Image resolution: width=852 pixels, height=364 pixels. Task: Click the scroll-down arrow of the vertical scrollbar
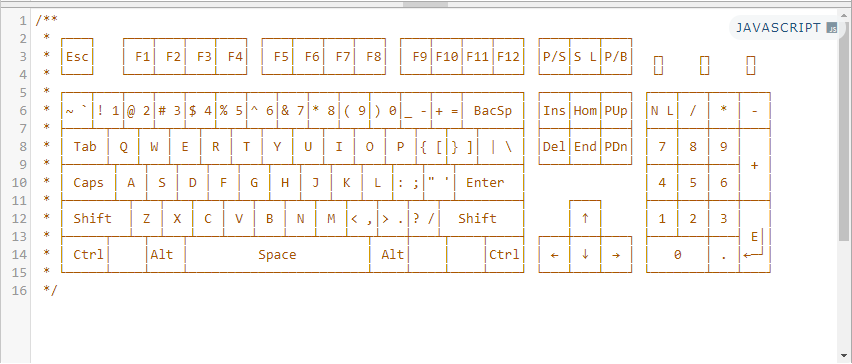point(845,357)
